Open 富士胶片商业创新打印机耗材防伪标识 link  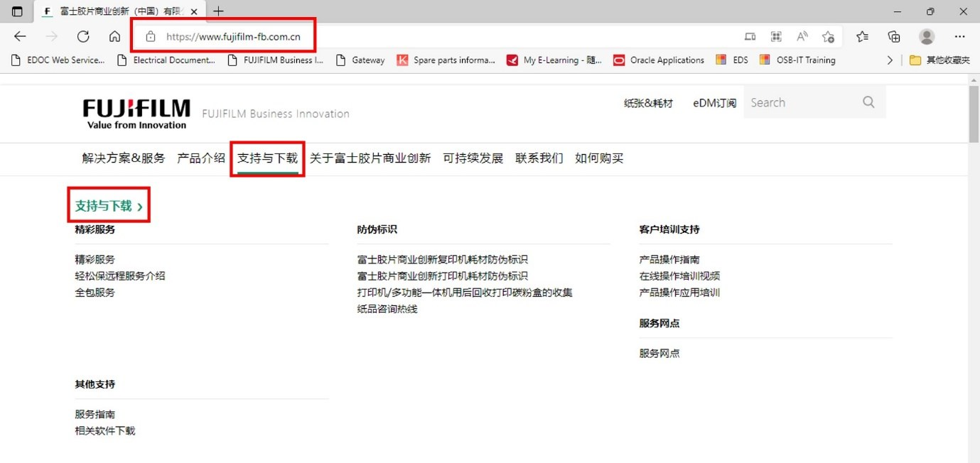pyautogui.click(x=443, y=276)
